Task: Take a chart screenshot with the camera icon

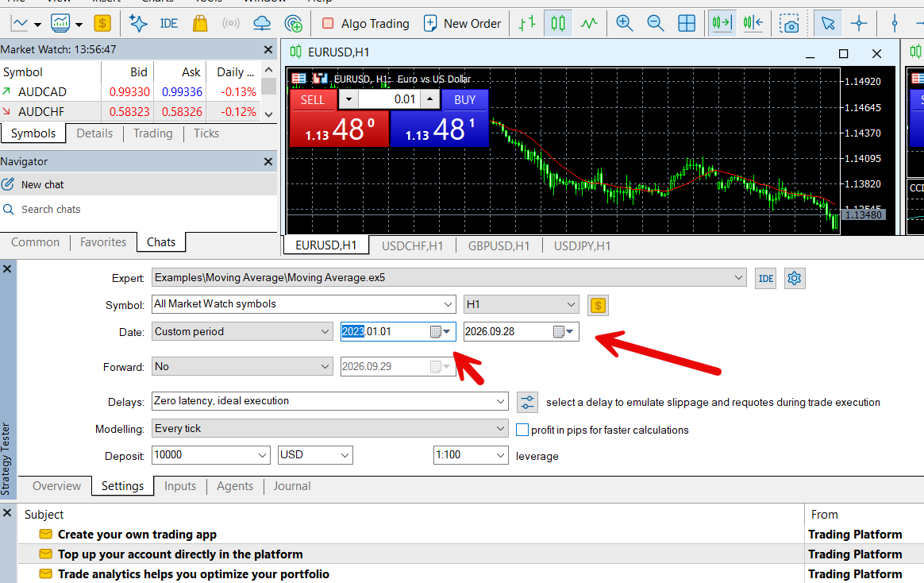Action: point(789,24)
